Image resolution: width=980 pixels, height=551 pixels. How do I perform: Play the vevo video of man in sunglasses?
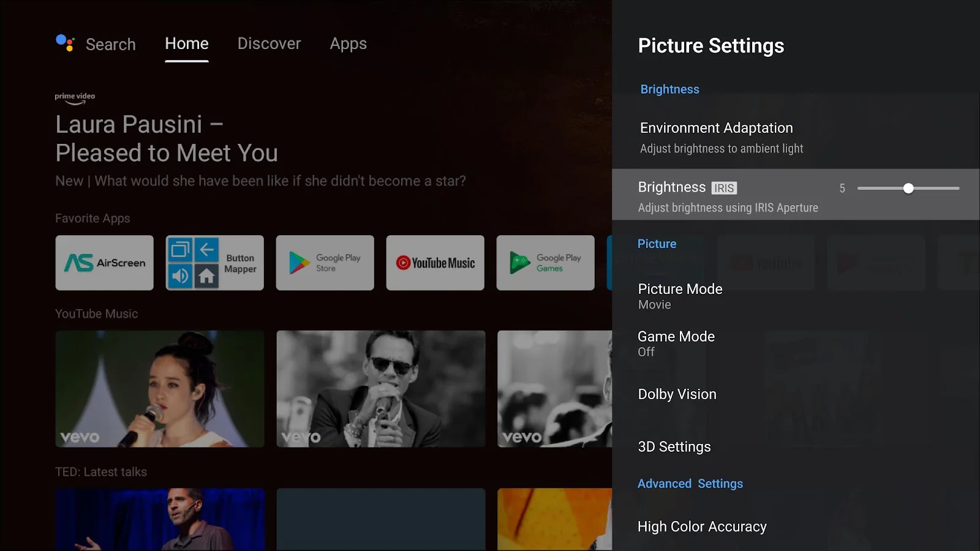click(380, 389)
